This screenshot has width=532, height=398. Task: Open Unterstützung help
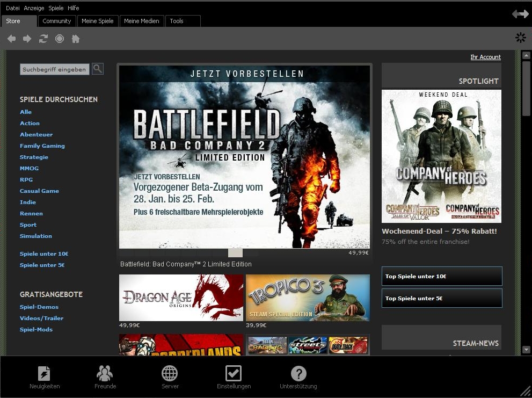pyautogui.click(x=298, y=377)
